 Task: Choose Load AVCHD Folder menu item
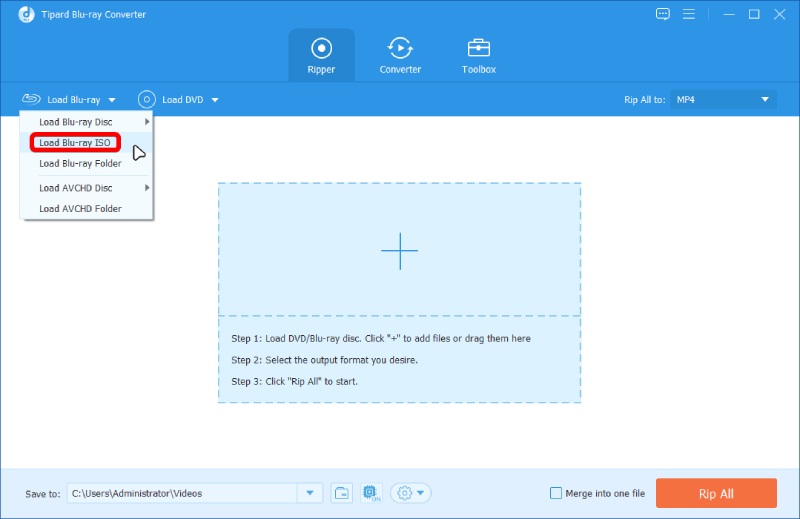[x=86, y=208]
